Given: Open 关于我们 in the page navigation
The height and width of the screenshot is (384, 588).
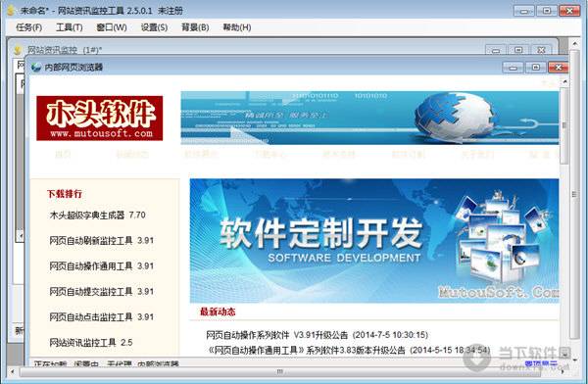Looking at the screenshot, I should pos(477,154).
